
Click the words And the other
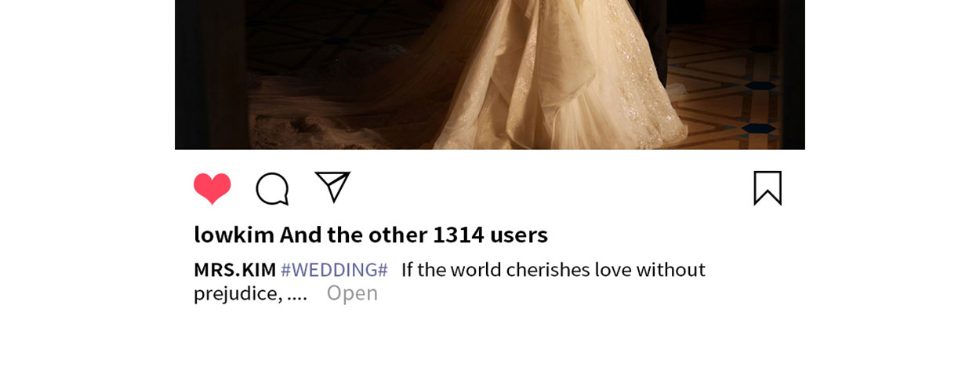coord(354,234)
